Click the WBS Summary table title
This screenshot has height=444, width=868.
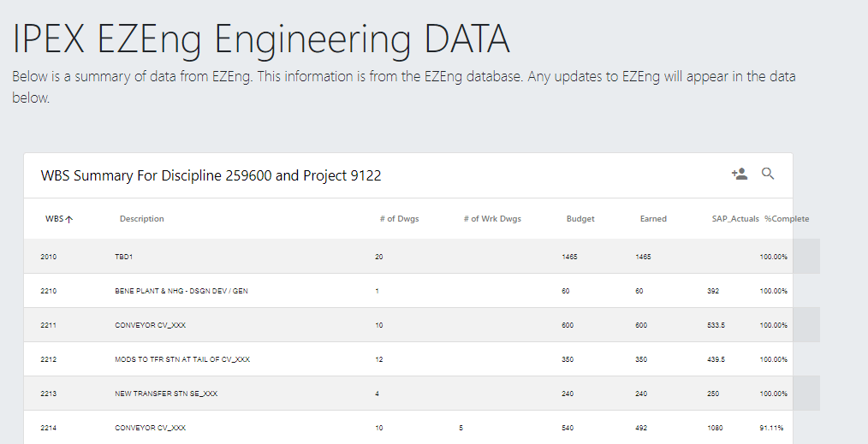pyautogui.click(x=211, y=176)
